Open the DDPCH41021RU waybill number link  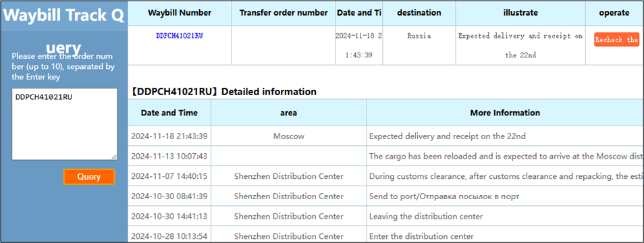pos(180,36)
